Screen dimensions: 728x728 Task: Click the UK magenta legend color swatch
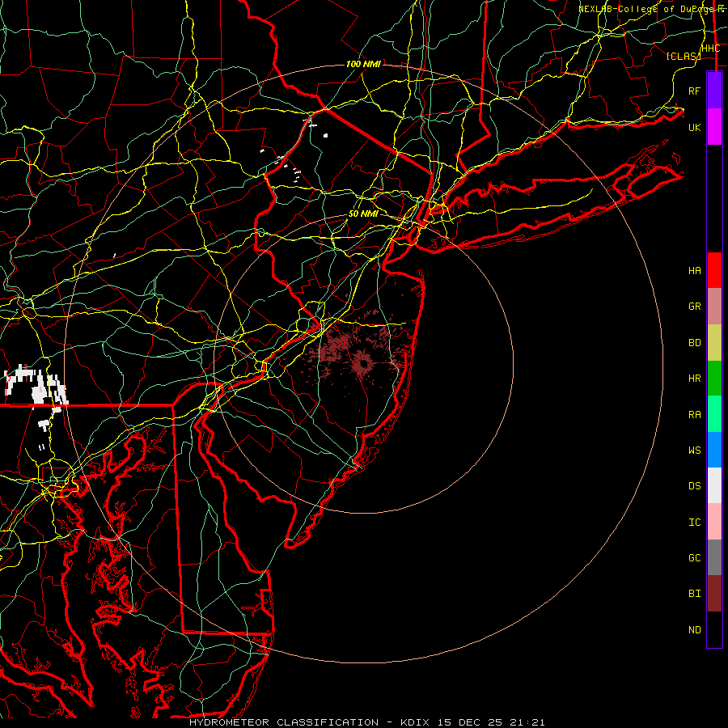tap(714, 127)
